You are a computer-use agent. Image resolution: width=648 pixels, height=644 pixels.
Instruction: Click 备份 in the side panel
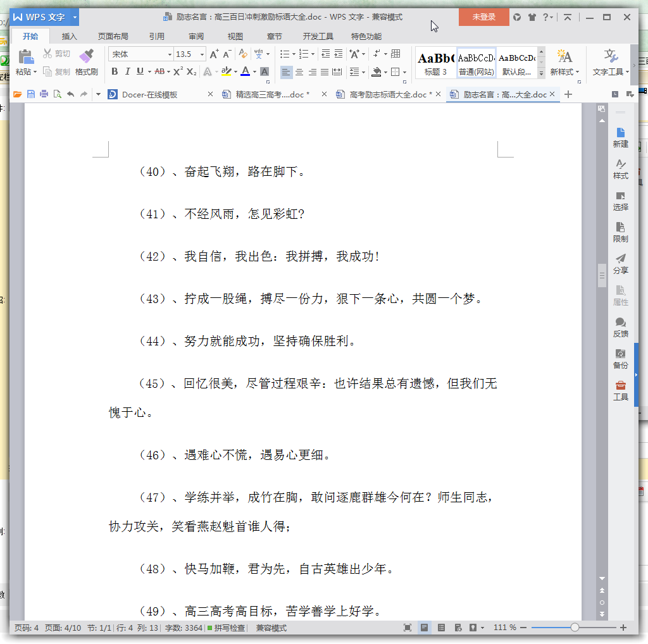(620, 359)
